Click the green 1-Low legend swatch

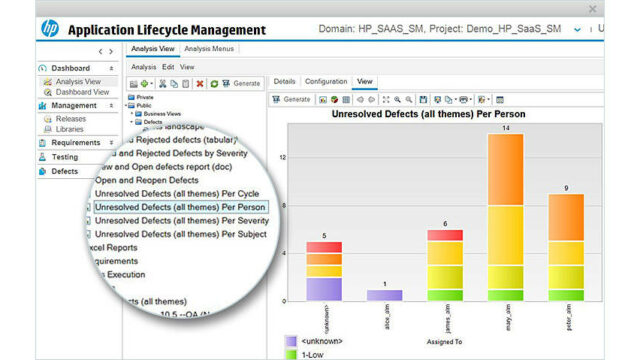291,355
